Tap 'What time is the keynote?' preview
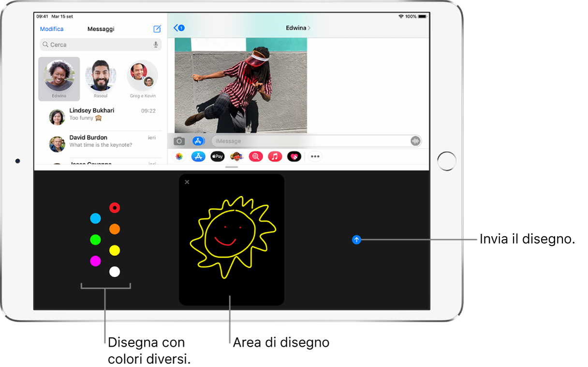The width and height of the screenshot is (588, 367). [101, 145]
